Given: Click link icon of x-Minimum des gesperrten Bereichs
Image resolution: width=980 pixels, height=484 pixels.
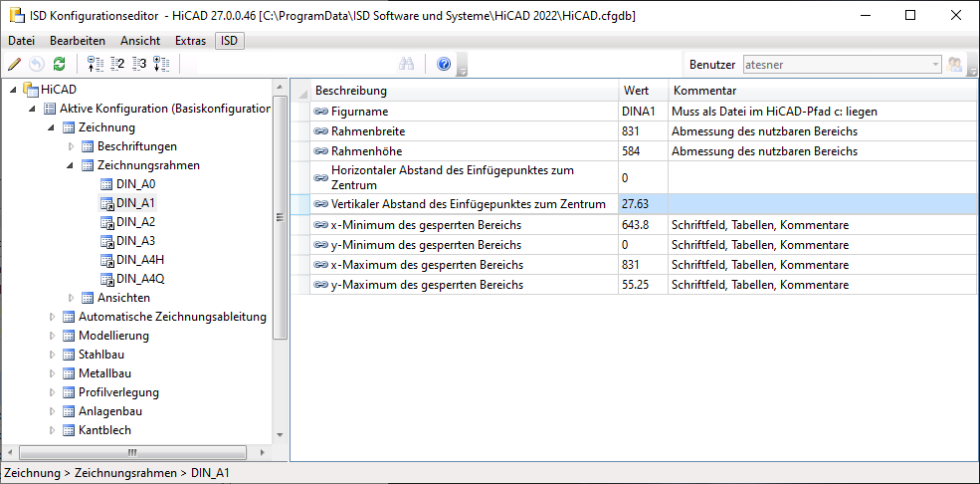Looking at the screenshot, I should tap(320, 225).
